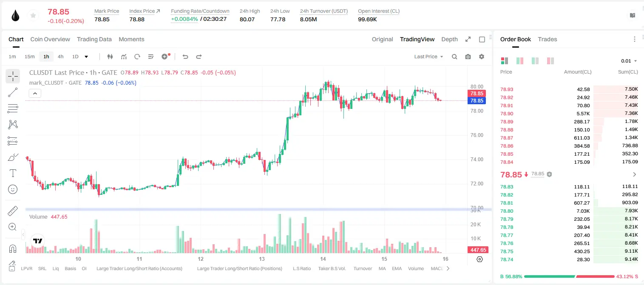Toggle the favorite star for CLUSDT
The height and width of the screenshot is (285, 644).
click(33, 16)
